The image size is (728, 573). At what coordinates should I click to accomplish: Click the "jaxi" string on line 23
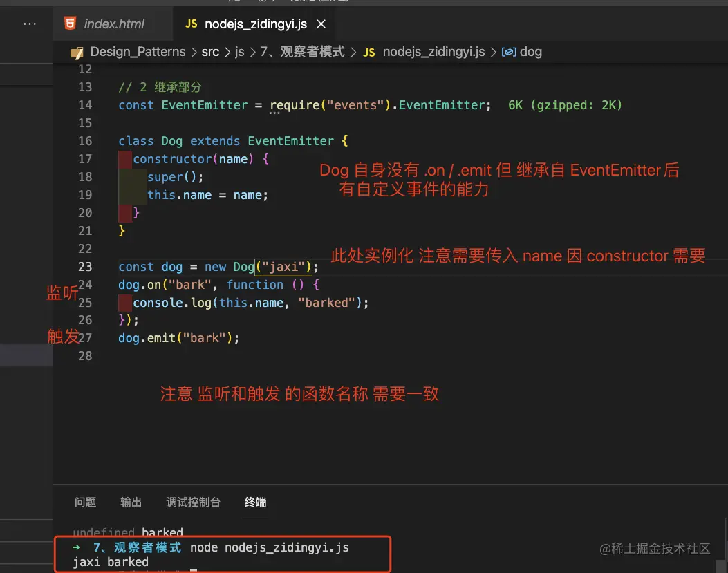click(283, 267)
